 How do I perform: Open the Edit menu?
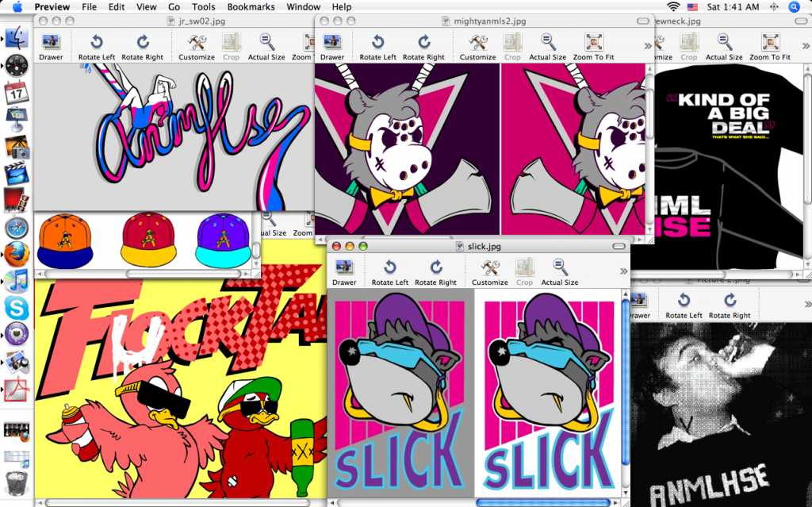[117, 6]
